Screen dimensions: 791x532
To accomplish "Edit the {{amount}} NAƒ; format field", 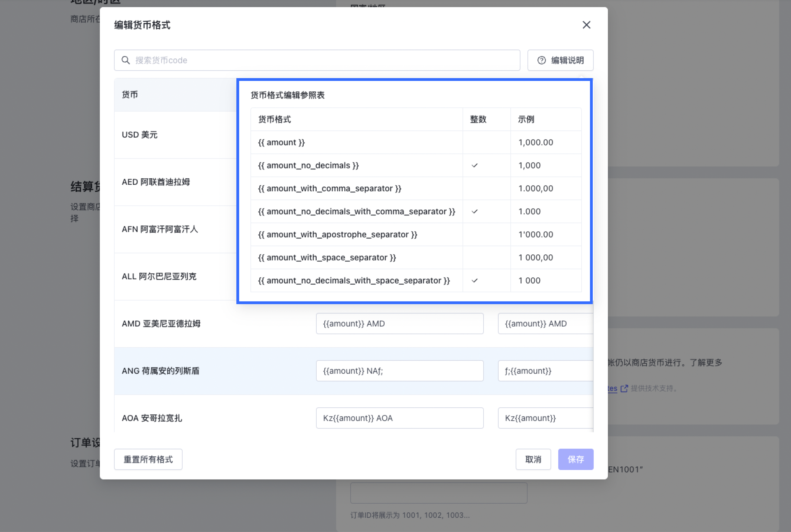I will click(x=400, y=370).
